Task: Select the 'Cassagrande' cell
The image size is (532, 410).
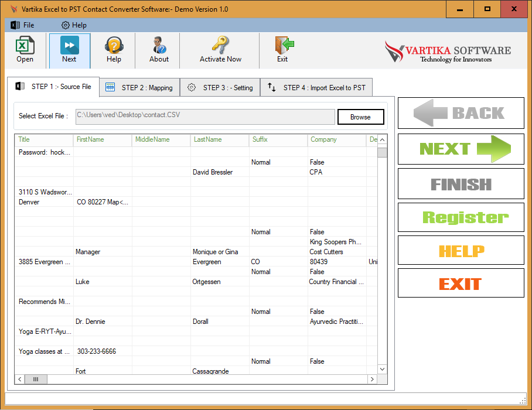Action: [220, 371]
